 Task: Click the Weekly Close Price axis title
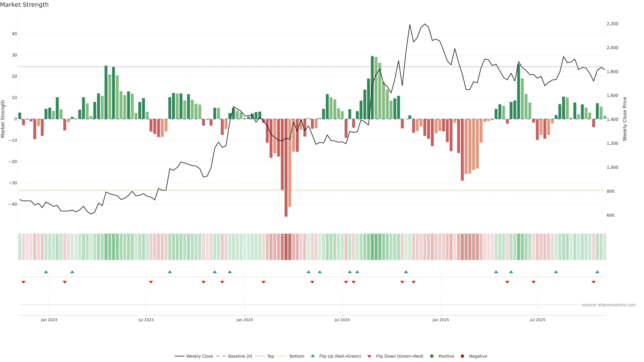pyautogui.click(x=625, y=119)
